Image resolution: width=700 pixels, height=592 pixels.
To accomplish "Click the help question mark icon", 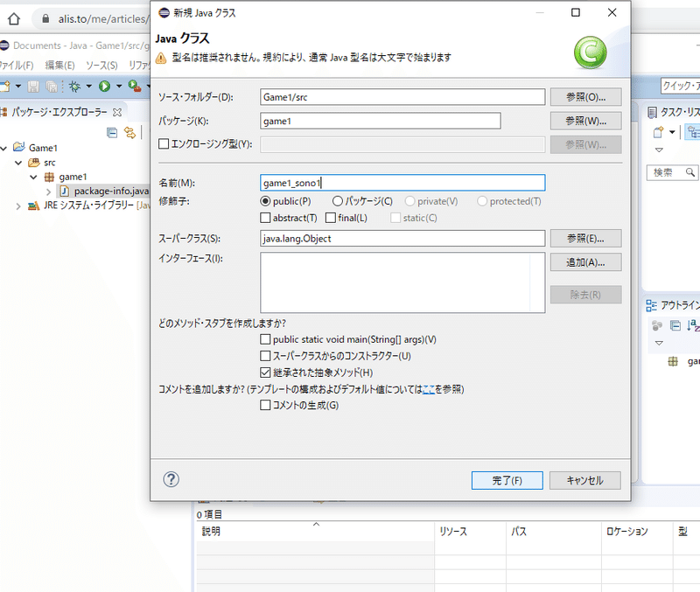I will click(x=171, y=479).
